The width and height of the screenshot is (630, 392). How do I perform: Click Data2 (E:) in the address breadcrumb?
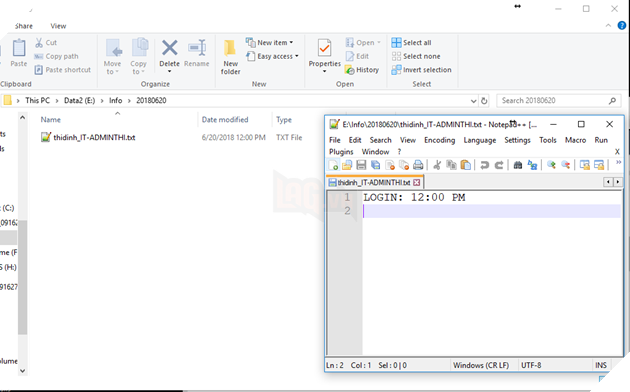pos(80,100)
